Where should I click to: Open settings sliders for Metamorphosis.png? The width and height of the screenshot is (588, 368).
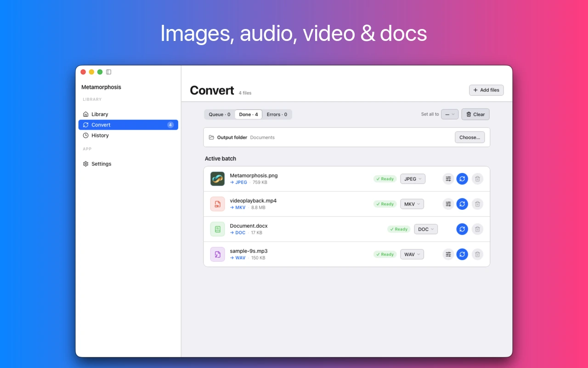pyautogui.click(x=448, y=179)
